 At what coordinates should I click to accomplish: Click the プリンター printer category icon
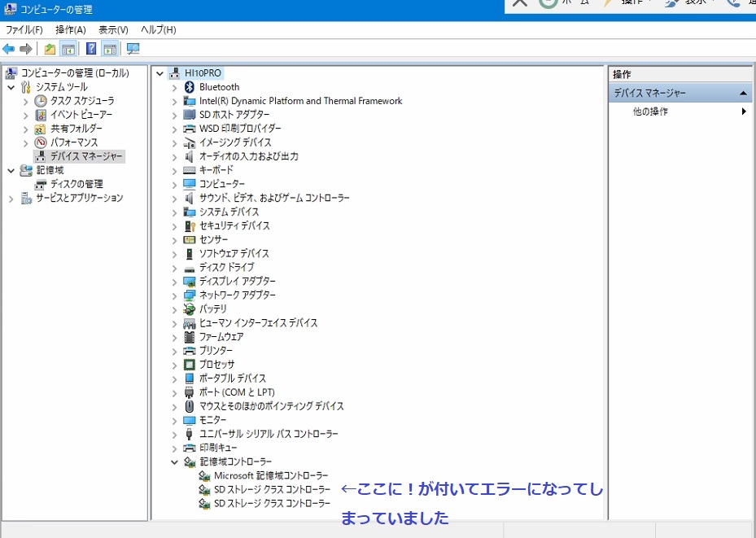click(x=190, y=351)
